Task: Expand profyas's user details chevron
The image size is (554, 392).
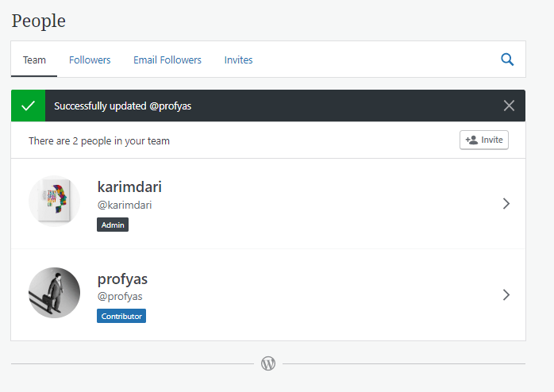Action: pos(506,295)
